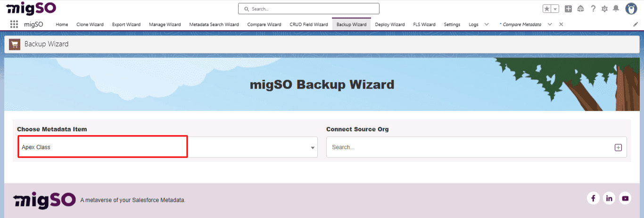The image size is (644, 218).
Task: Click the migSO logo in header
Action: pyautogui.click(x=31, y=8)
